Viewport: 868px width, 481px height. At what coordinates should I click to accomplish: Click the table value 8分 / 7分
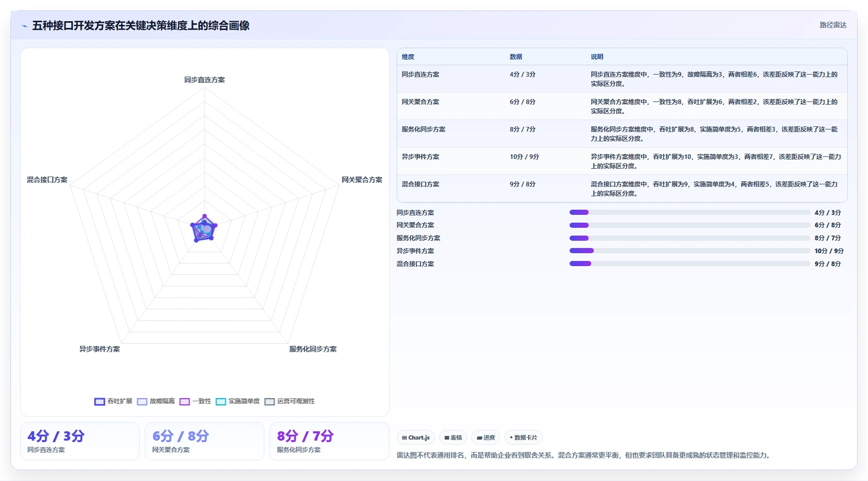click(x=522, y=129)
